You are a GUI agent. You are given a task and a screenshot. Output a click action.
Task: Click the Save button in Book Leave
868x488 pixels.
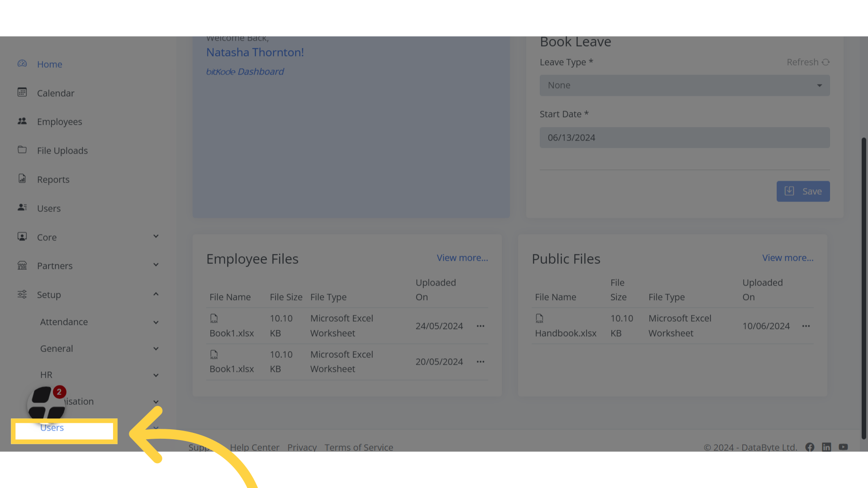click(x=803, y=191)
